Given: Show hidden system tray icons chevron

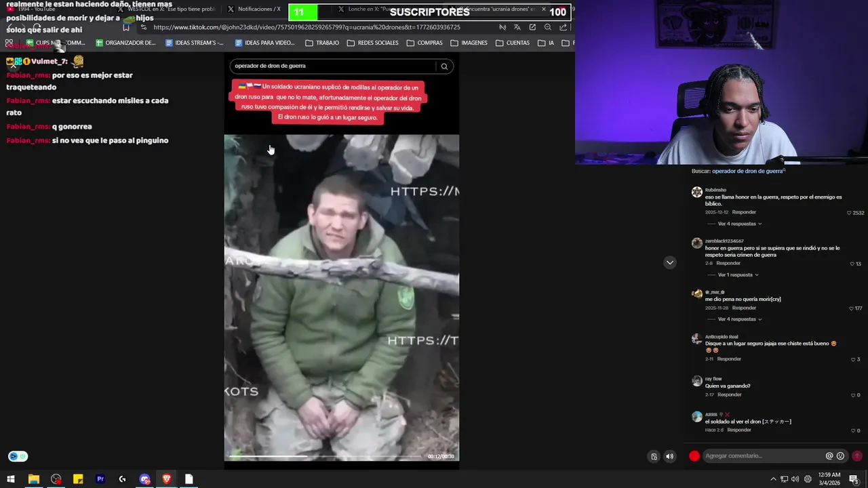Looking at the screenshot, I should [x=773, y=479].
